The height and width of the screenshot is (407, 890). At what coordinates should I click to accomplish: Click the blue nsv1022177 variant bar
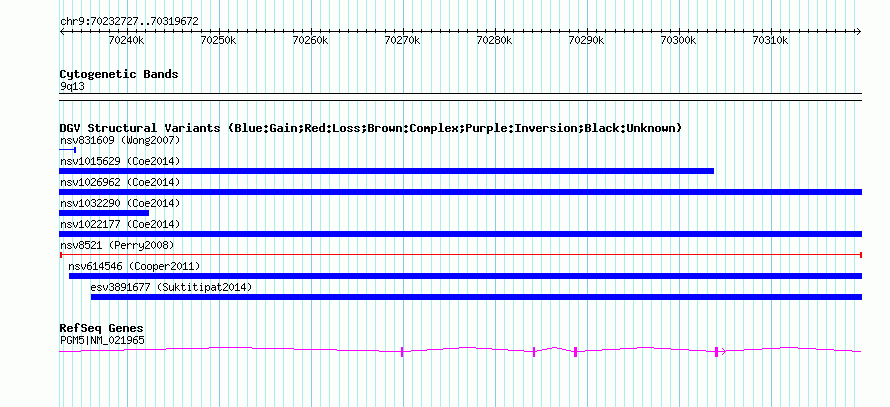pyautogui.click(x=461, y=234)
